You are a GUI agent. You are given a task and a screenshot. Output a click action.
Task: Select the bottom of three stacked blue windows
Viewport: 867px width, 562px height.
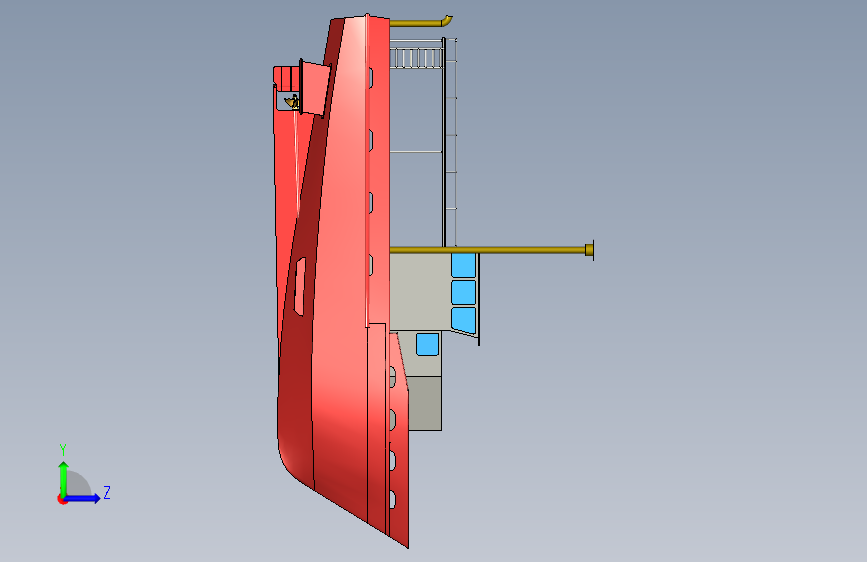[463, 320]
